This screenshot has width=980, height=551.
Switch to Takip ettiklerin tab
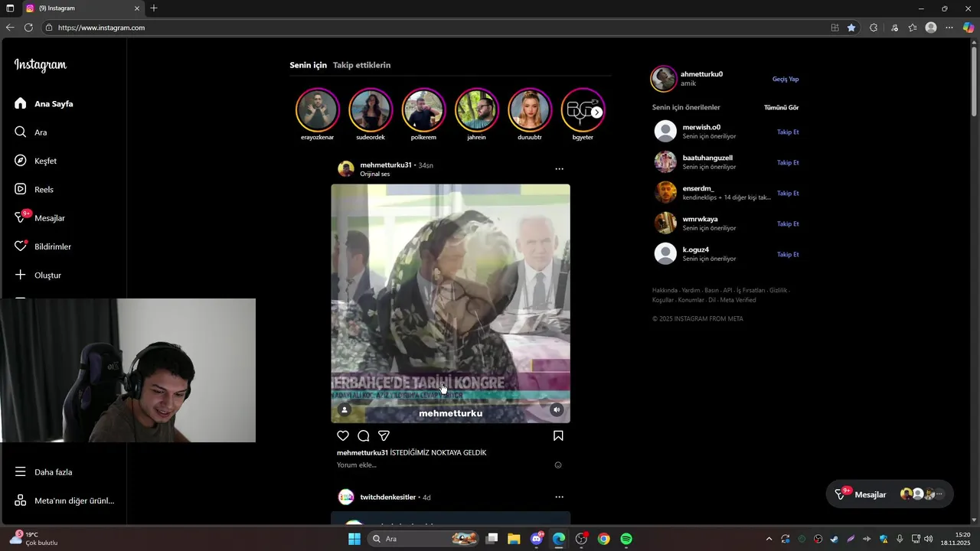tap(361, 65)
